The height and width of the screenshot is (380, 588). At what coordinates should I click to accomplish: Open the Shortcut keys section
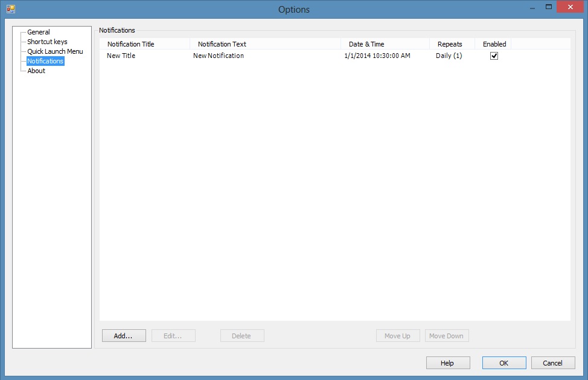click(47, 42)
